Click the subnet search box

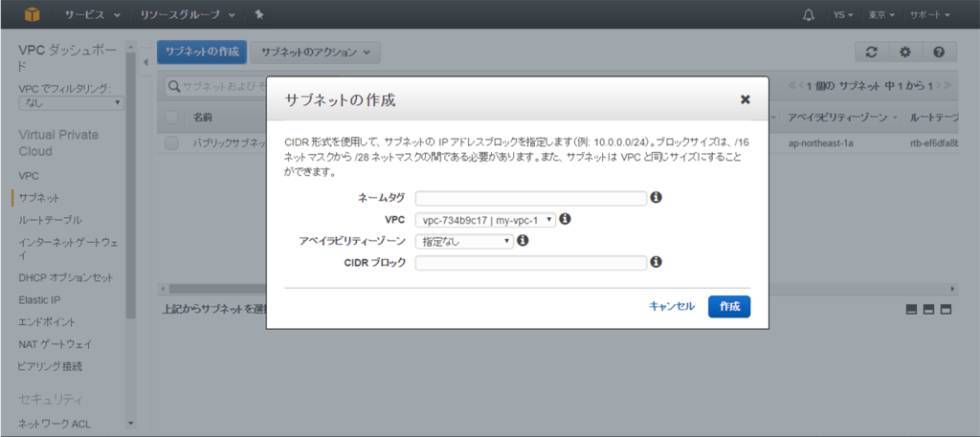pyautogui.click(x=215, y=86)
